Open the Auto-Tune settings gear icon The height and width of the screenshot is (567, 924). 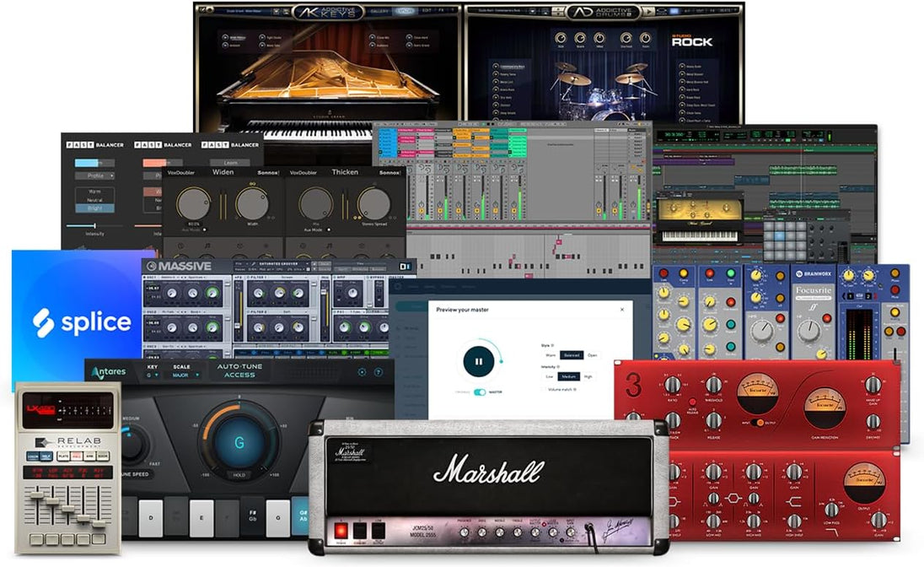363,372
